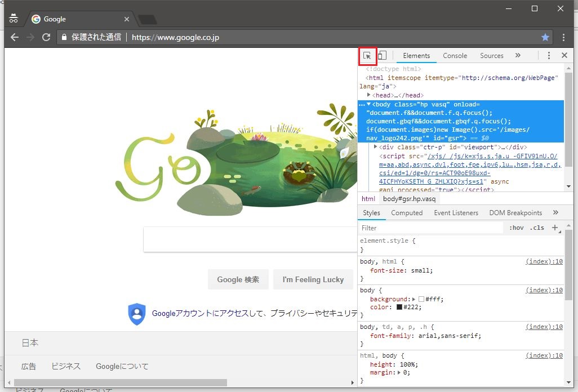Toggle the device toolbar icon

tap(383, 55)
